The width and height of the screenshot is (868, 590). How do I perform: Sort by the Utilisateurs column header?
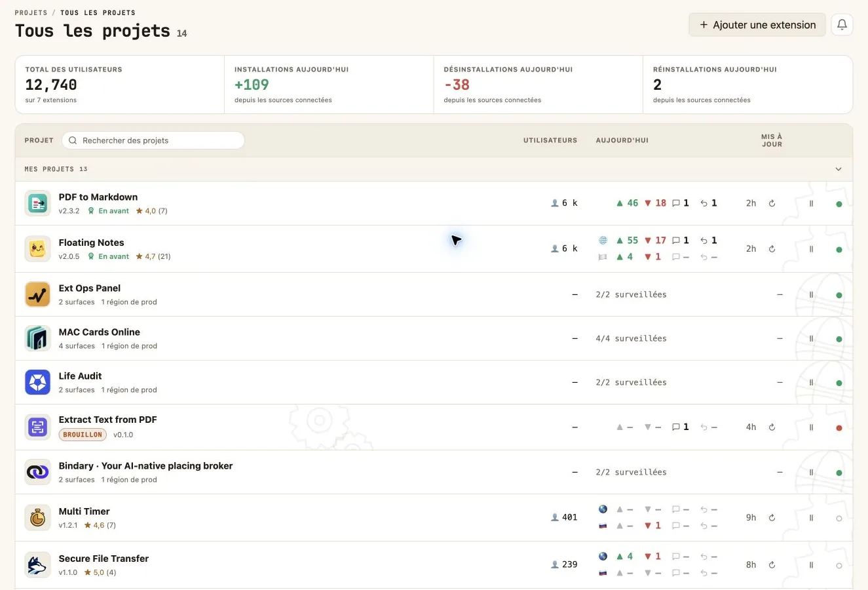coord(550,140)
